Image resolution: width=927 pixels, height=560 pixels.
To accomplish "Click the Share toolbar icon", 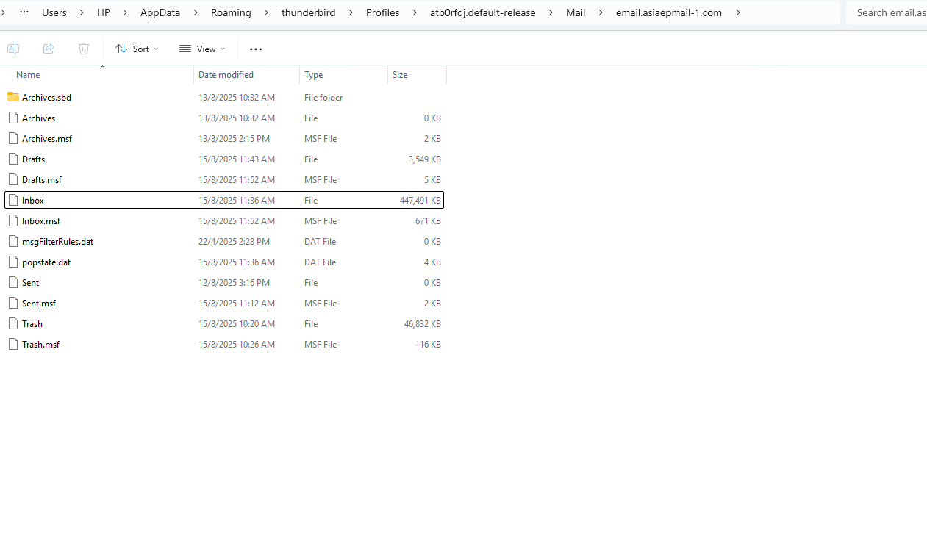I will 49,49.
